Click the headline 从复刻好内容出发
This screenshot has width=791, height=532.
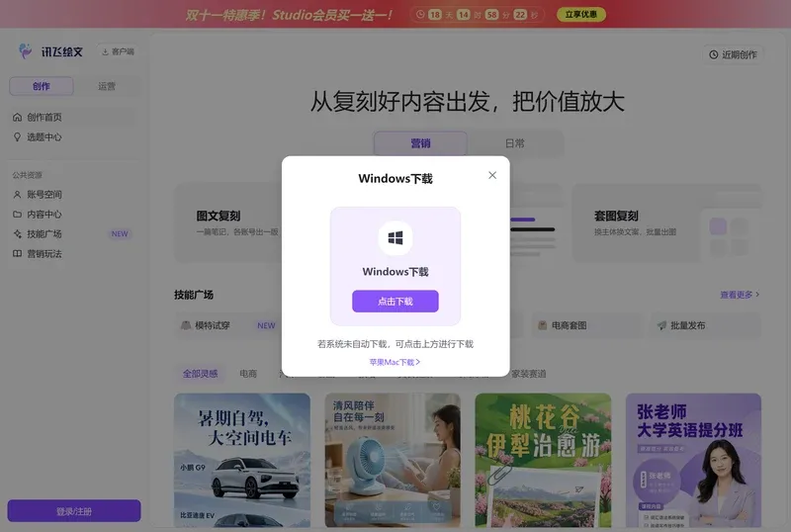tap(467, 102)
